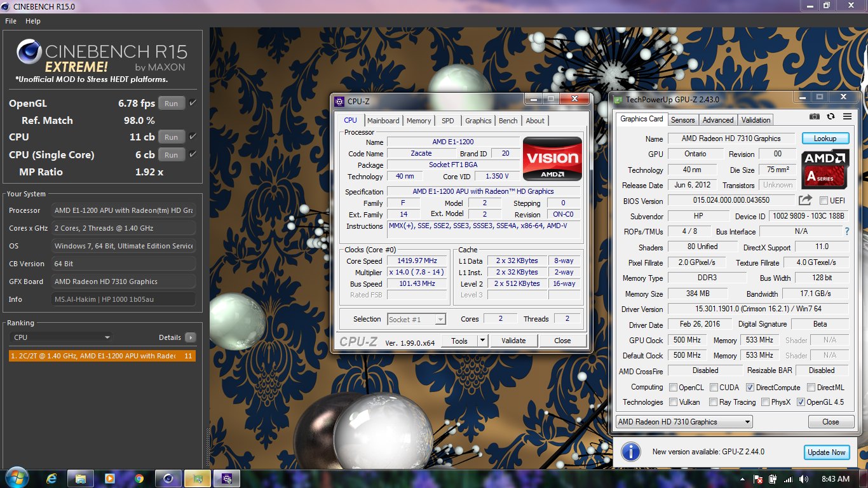Open the Cinebench Ranking CPU dropdown
Image resolution: width=868 pixels, height=488 pixels.
pos(62,337)
